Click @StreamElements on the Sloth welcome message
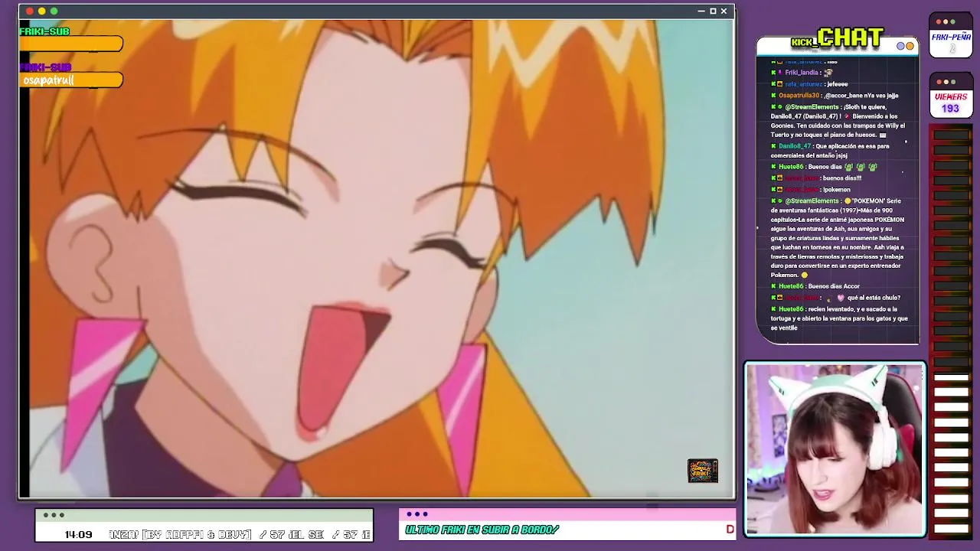The height and width of the screenshot is (551, 980). point(812,107)
